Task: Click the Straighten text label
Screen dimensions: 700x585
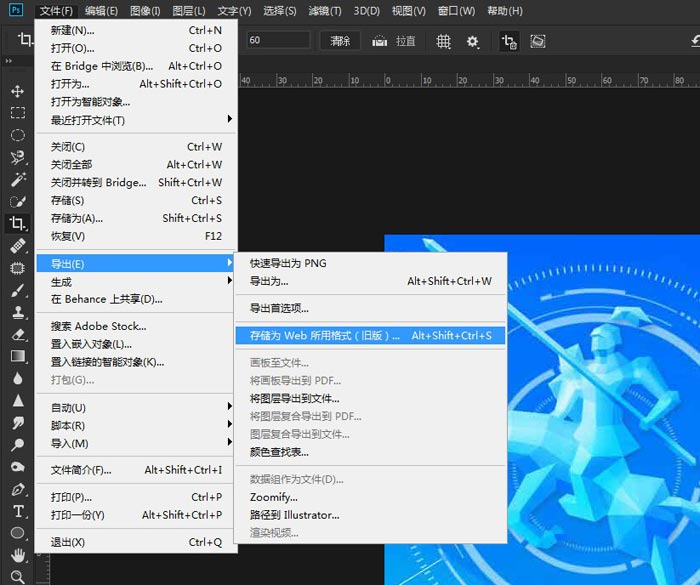Action: click(405, 42)
